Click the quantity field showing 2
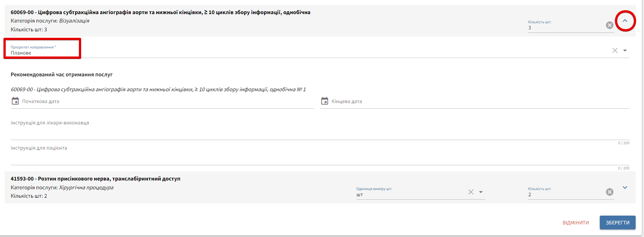 564,195
